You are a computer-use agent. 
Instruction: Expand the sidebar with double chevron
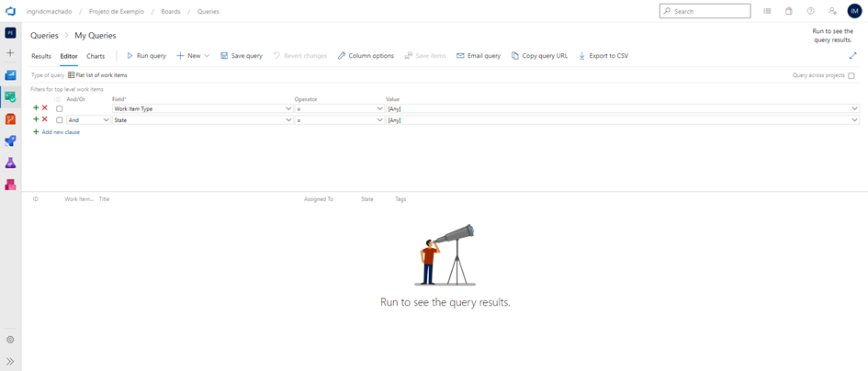coord(10,361)
